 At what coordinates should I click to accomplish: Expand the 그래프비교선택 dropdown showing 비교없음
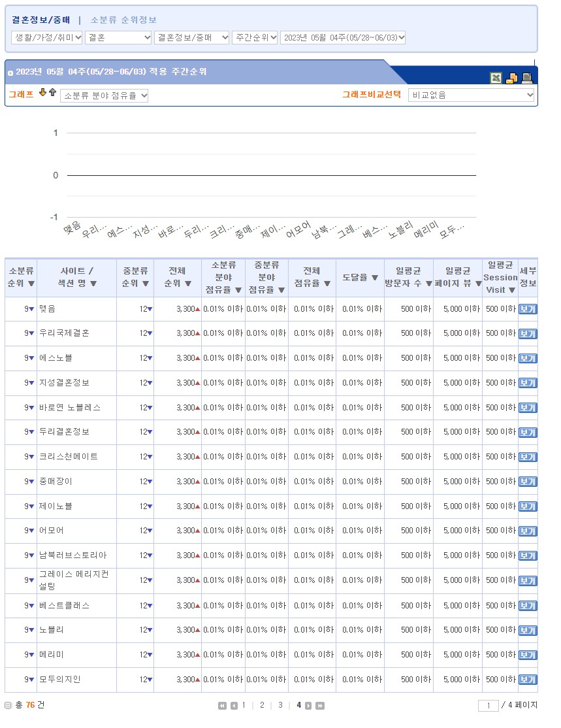[471, 95]
